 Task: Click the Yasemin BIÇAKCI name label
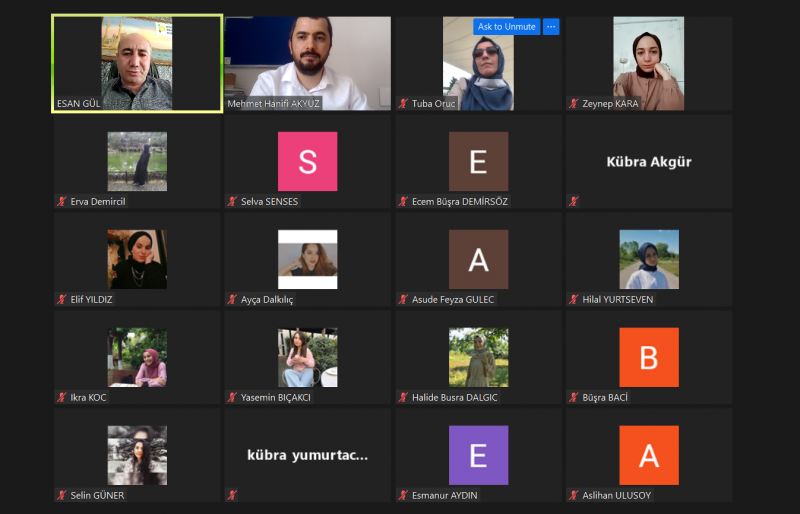point(275,397)
